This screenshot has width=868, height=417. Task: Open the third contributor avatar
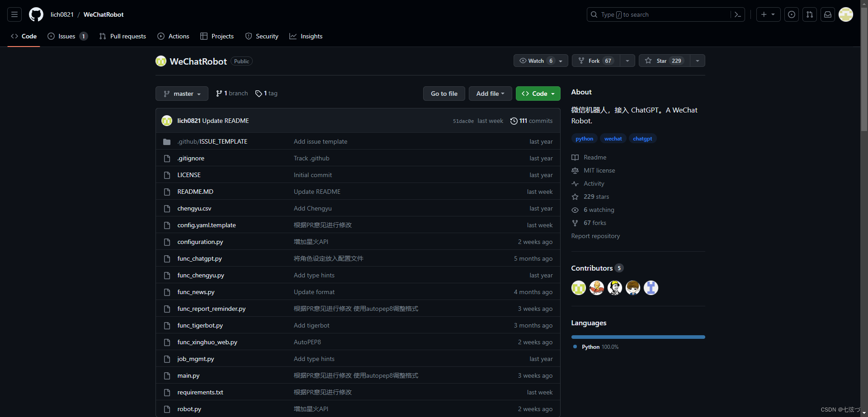coord(615,287)
